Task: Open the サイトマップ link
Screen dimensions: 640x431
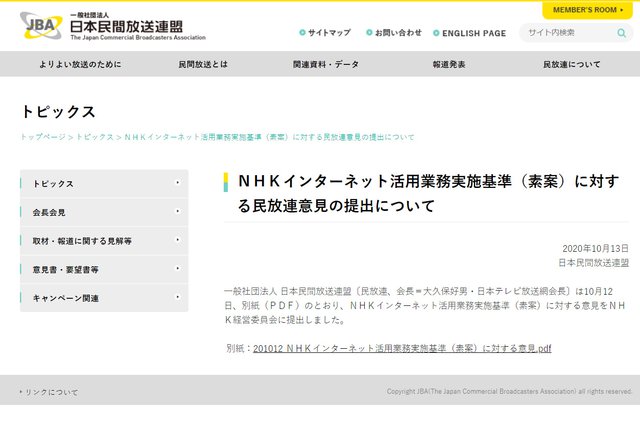Action: coord(328,33)
